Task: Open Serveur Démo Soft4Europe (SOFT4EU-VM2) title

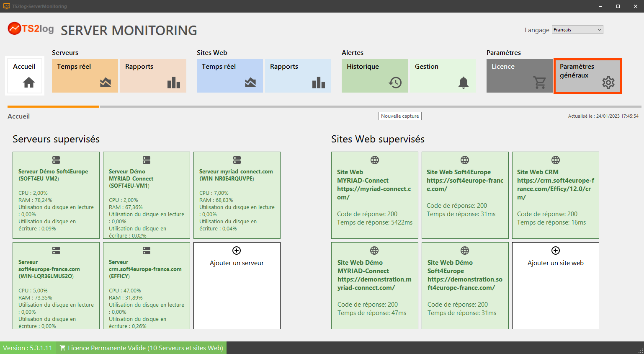Action: (53, 175)
